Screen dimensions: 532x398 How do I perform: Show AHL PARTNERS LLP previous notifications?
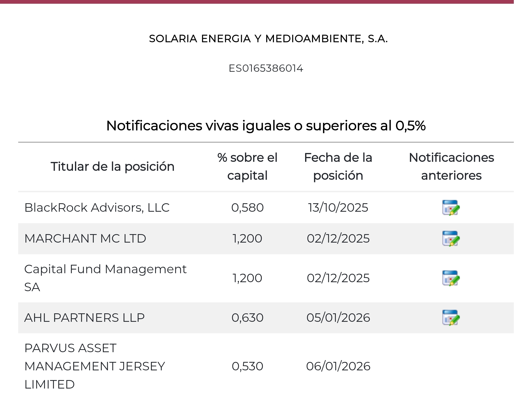pos(451,318)
